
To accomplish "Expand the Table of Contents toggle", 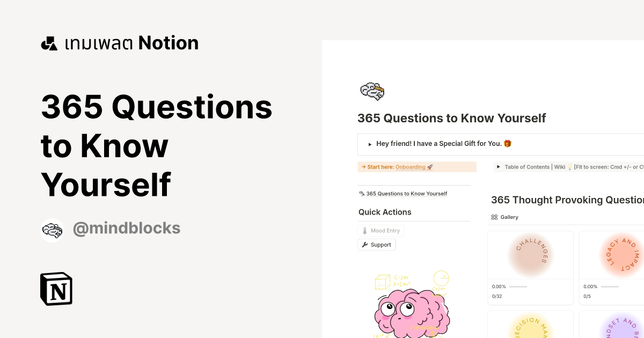I will (499, 167).
